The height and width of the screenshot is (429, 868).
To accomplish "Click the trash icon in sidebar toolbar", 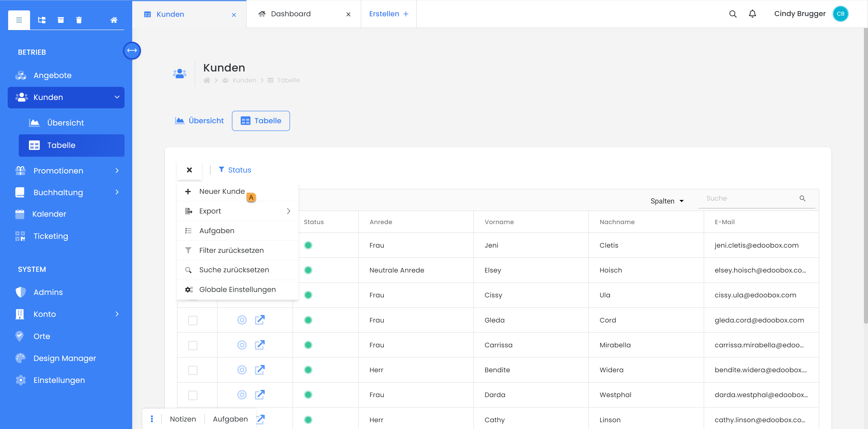I will coord(79,20).
